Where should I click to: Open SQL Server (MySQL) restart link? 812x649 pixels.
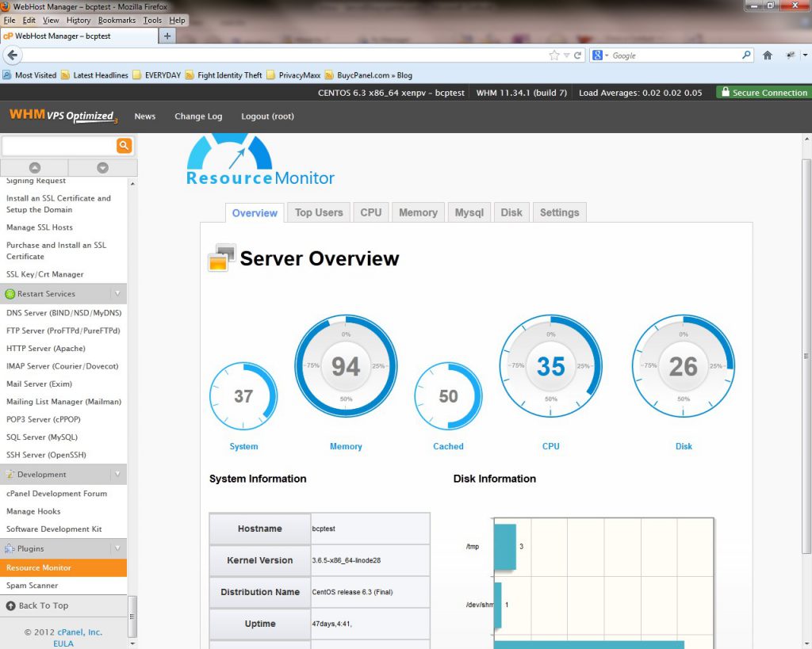(x=42, y=437)
